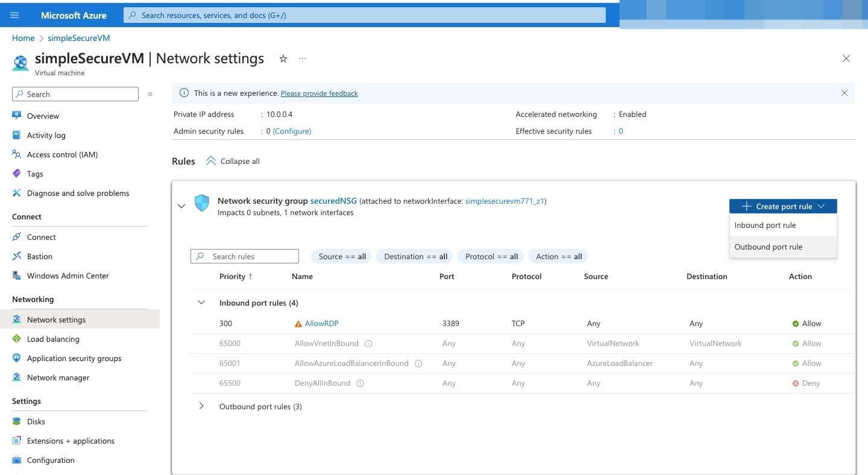Toggle the Create port rule dropdown
Viewport: 868px width, 475px height.
tap(783, 206)
